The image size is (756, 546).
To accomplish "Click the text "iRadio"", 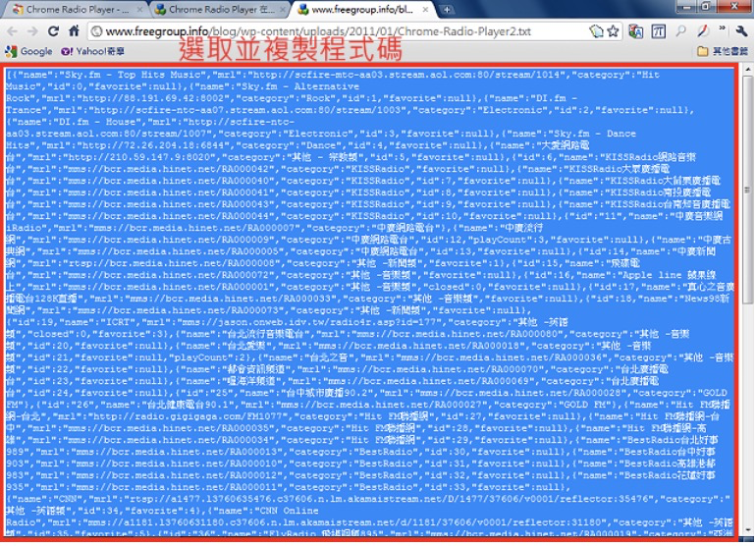I will coord(24,228).
